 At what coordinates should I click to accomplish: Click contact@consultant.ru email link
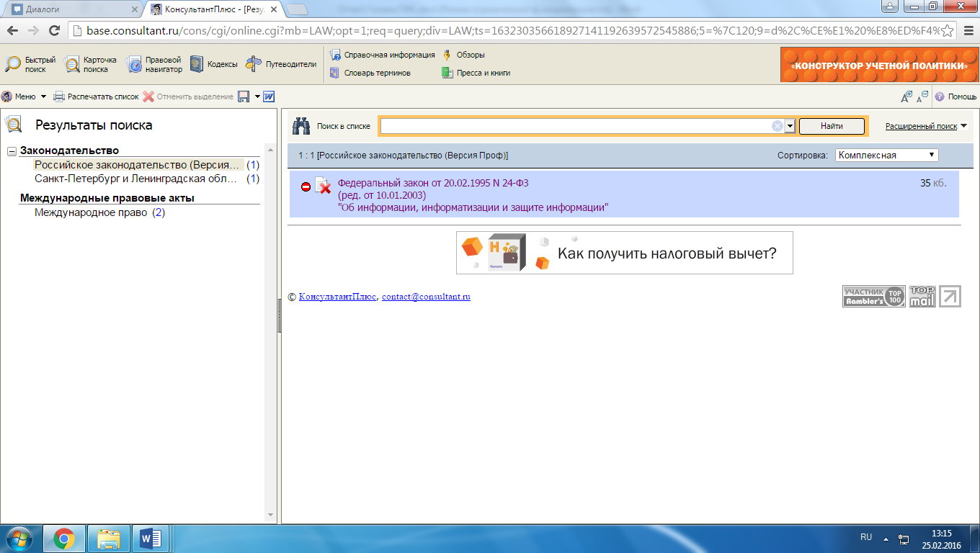(x=426, y=297)
